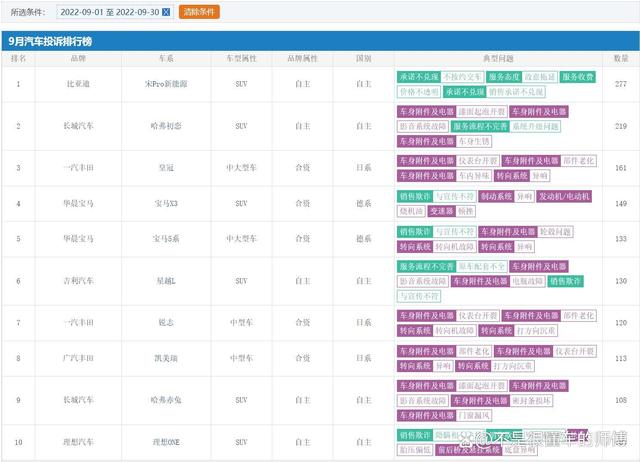Click the 故意拖延 tag in row 1
Screen dimensions: 640x462
coord(540,77)
